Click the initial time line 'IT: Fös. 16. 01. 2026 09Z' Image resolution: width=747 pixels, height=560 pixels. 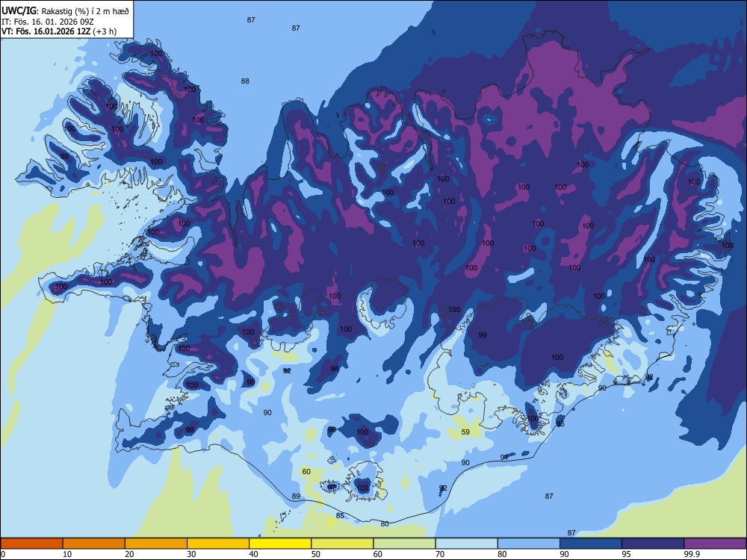coord(47,22)
